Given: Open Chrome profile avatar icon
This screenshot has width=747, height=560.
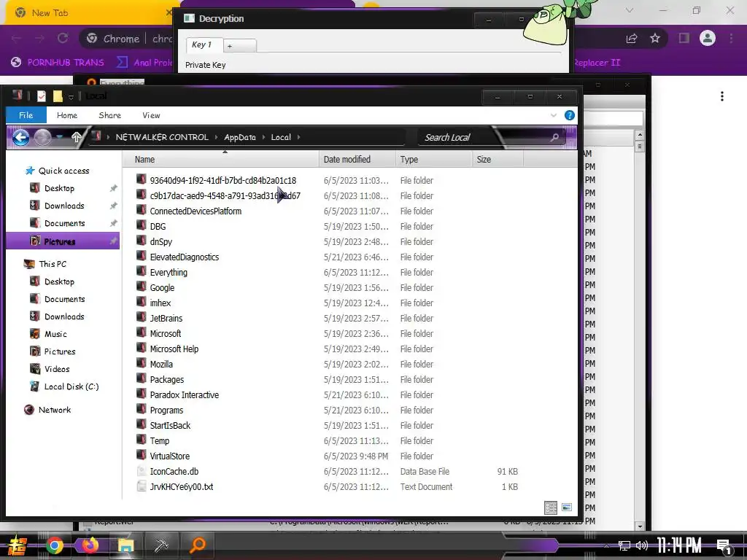Looking at the screenshot, I should (708, 38).
